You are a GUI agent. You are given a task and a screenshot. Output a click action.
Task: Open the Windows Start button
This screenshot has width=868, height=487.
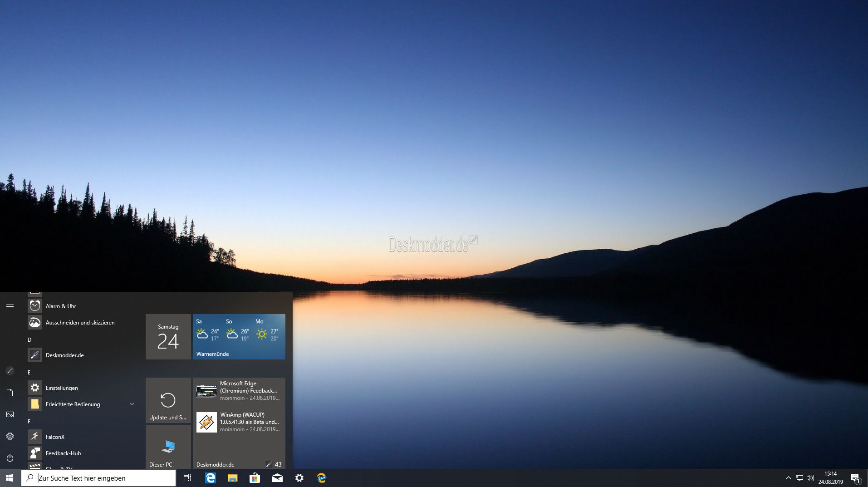pos(10,478)
